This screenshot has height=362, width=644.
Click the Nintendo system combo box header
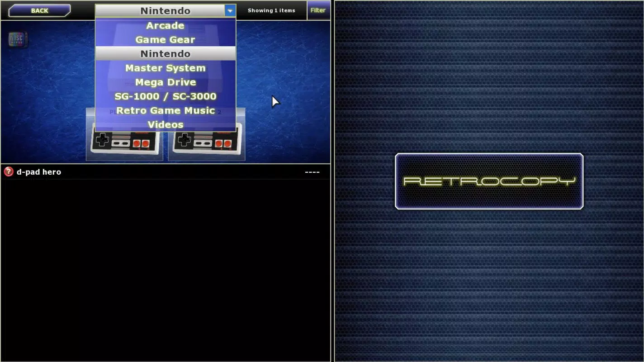pyautogui.click(x=166, y=10)
